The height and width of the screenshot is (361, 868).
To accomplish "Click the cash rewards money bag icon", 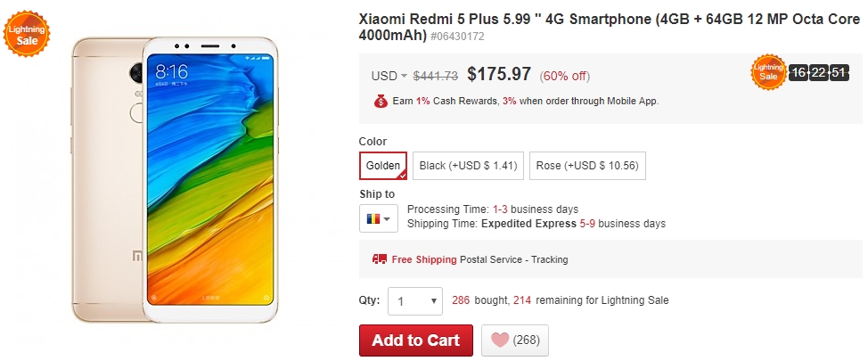I will coord(380,102).
